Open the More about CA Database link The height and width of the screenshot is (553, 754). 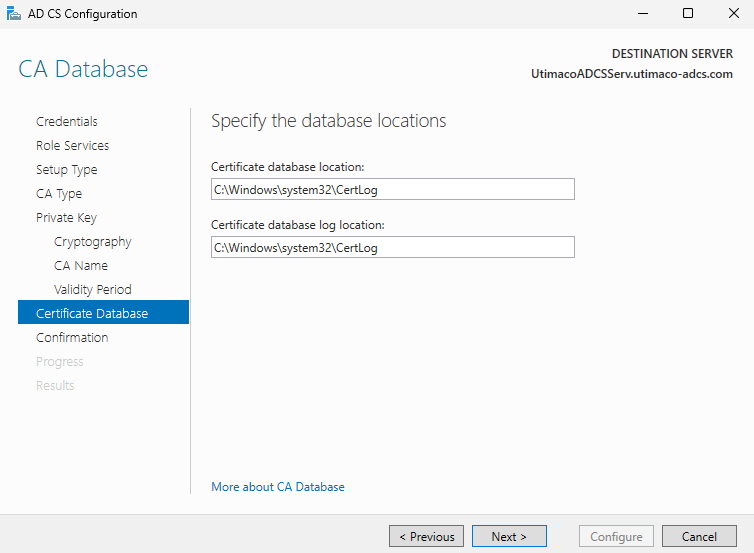pyautogui.click(x=278, y=487)
